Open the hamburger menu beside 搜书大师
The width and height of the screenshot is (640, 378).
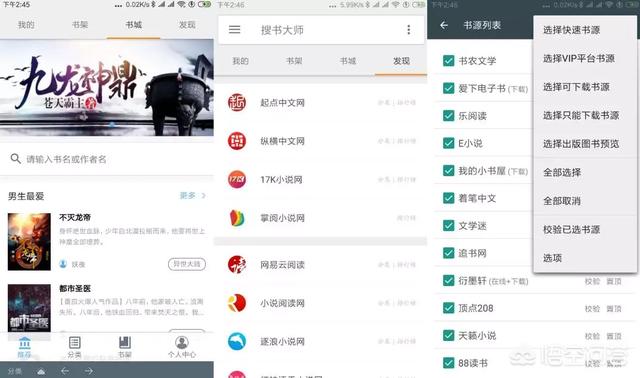click(234, 29)
